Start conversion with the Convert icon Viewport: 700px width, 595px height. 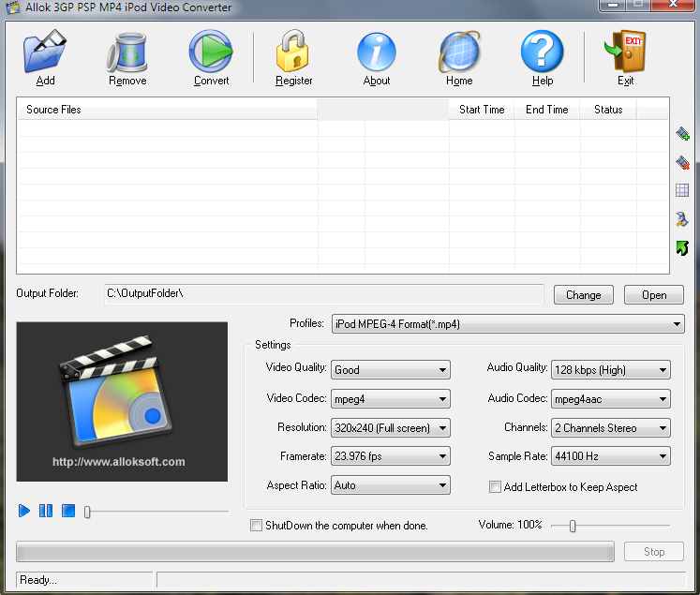211,51
